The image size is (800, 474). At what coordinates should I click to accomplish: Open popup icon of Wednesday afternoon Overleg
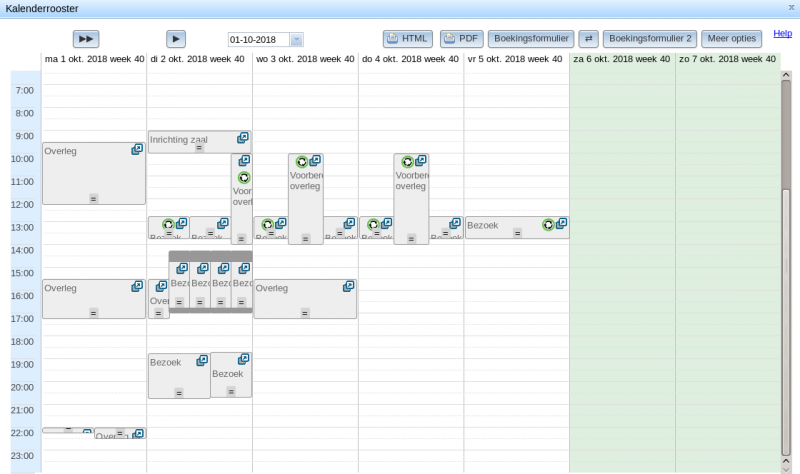pos(348,286)
